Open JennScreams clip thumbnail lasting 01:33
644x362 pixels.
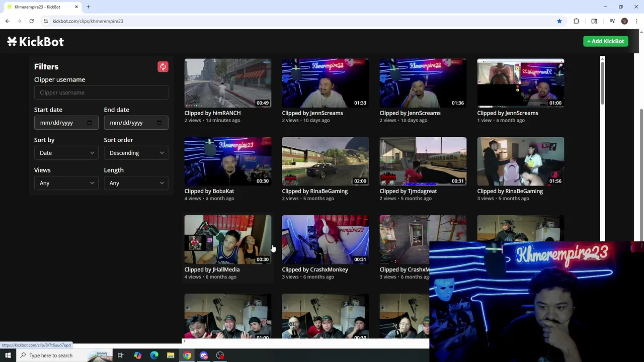point(326,83)
